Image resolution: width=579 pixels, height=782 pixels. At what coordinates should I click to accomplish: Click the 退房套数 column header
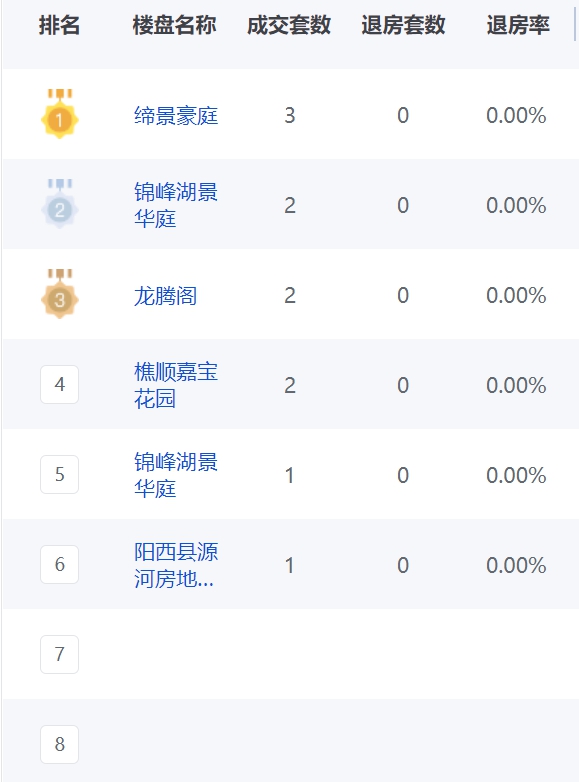[x=403, y=25]
